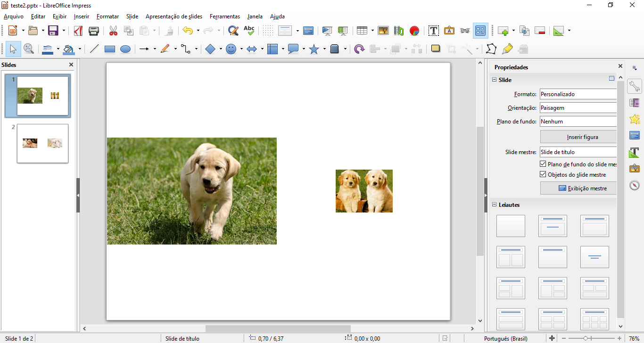Screen dimensions: 644x343
Task: Select slide 2 thumbnail in Slides panel
Action: 42,143
